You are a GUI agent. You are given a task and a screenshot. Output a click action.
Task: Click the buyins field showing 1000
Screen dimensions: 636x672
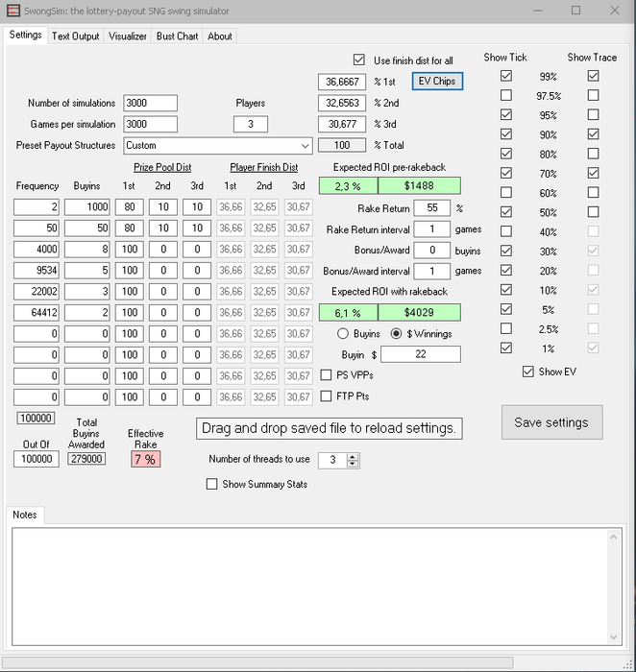[x=87, y=207]
